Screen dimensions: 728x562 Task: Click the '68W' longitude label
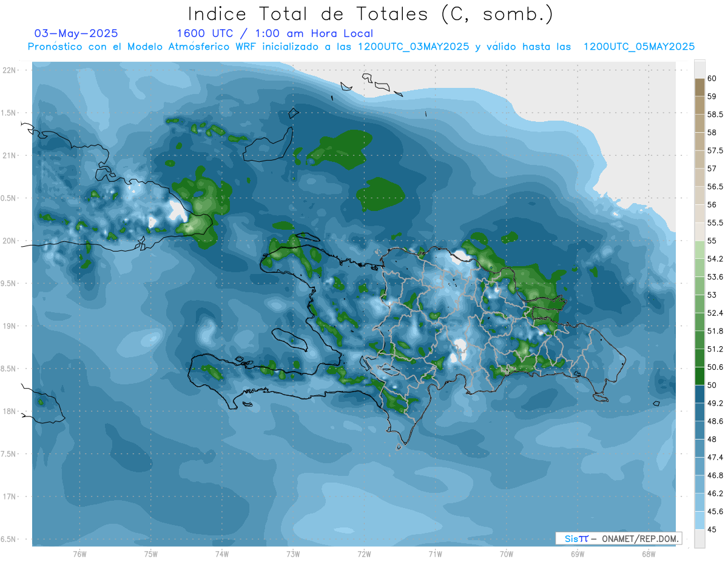[x=649, y=554]
